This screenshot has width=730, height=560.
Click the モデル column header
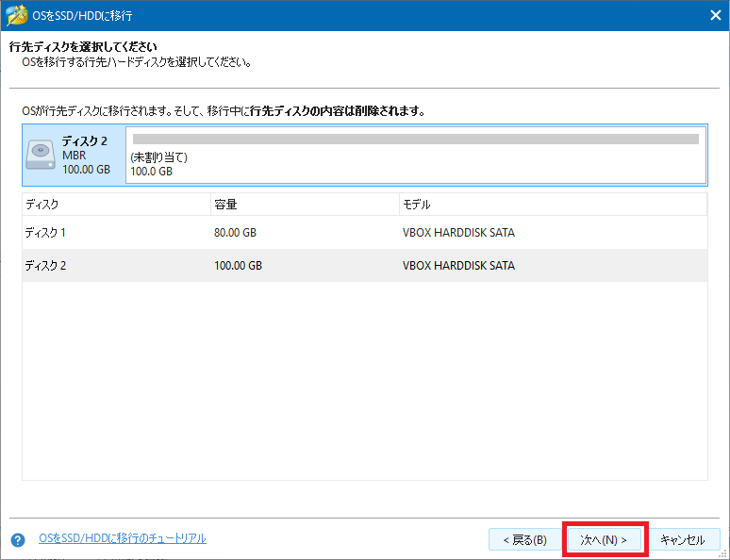point(554,205)
